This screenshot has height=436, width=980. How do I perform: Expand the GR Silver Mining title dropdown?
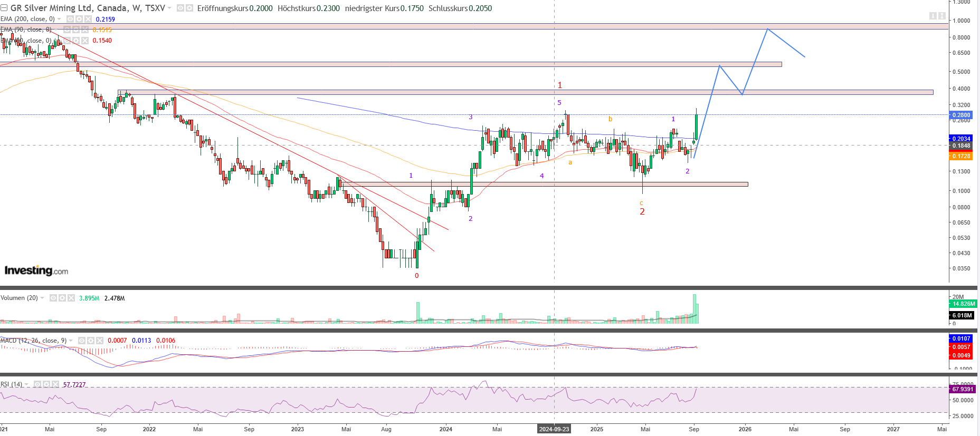tap(169, 8)
